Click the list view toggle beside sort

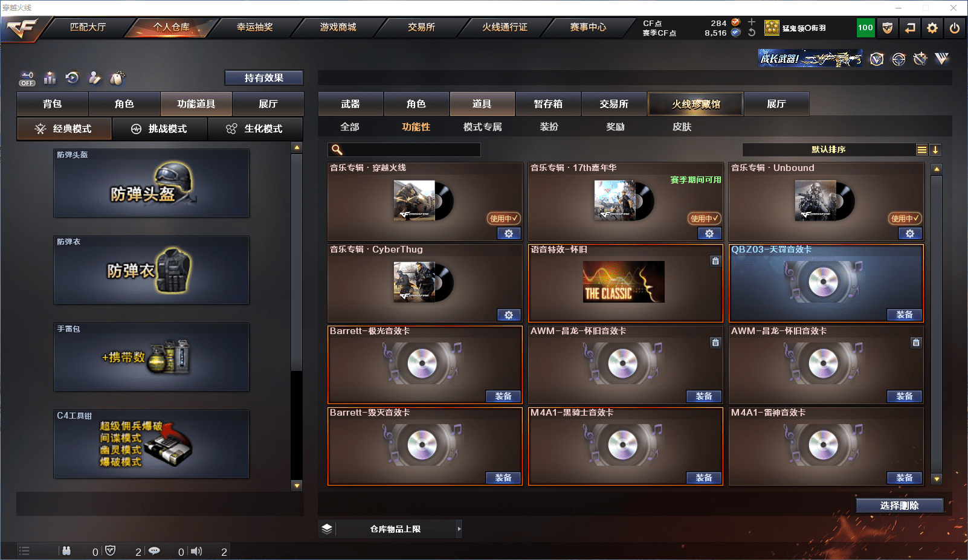tap(922, 150)
